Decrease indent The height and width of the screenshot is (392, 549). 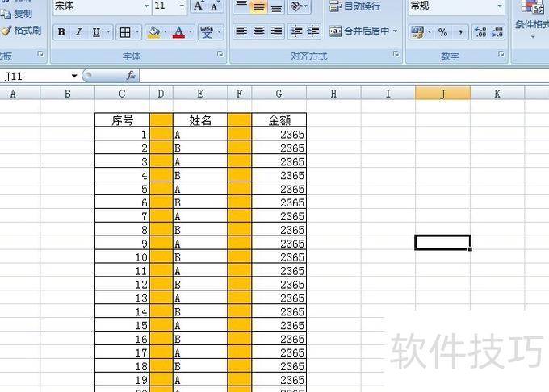click(296, 31)
